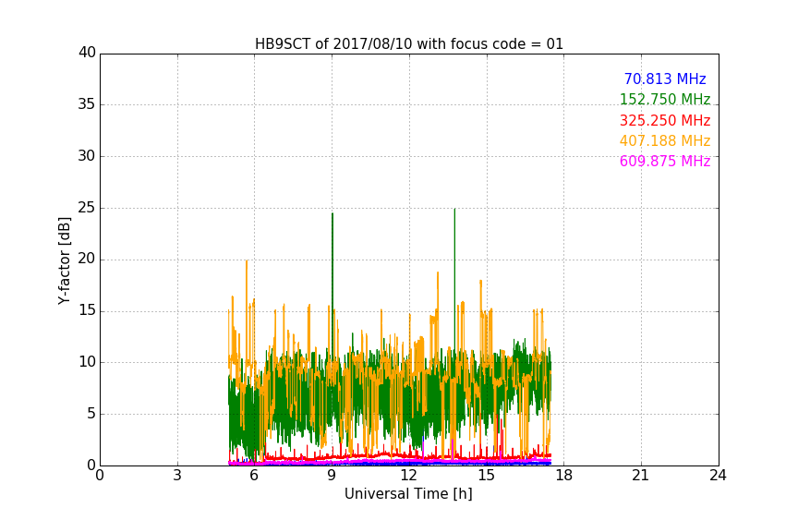Click the plot title HB9SCT of 2017/08/10

tap(408, 44)
